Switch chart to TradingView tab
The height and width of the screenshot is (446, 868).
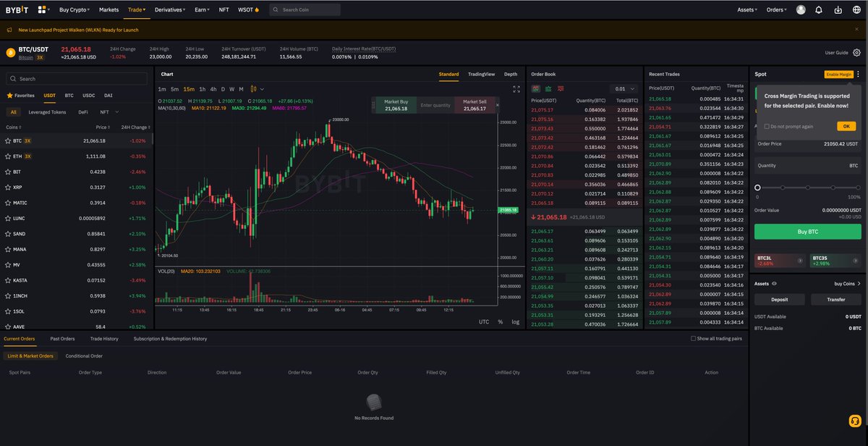[481, 74]
